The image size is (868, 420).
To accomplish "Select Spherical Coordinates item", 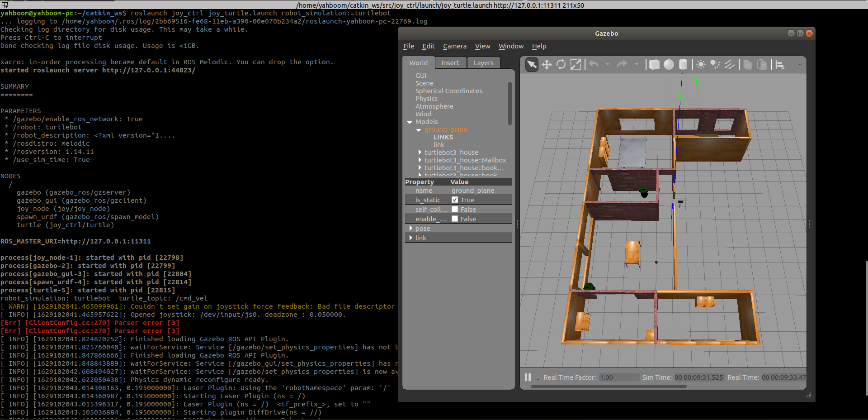I will pyautogui.click(x=448, y=91).
